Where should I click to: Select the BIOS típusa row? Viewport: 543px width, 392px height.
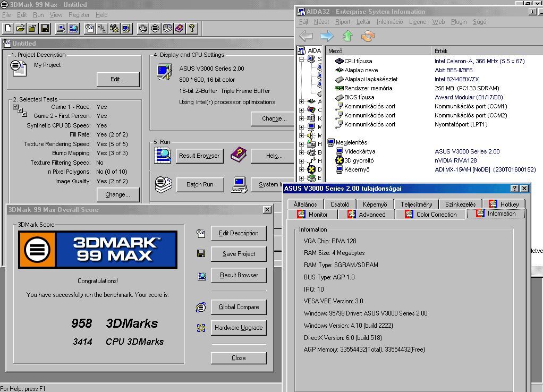(434, 97)
